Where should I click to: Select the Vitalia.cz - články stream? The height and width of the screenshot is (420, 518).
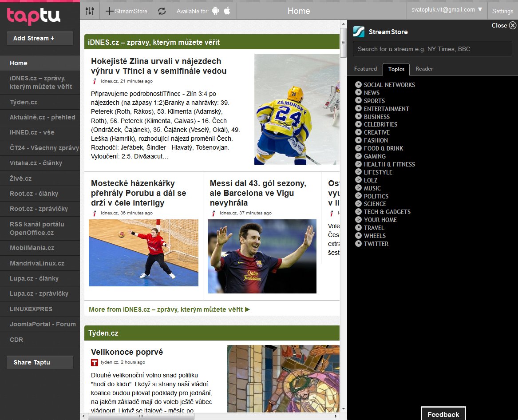(x=40, y=163)
